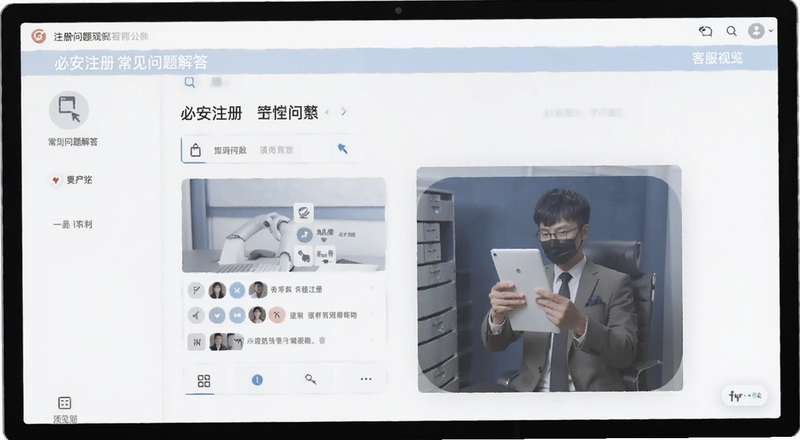Click the red heart icon in left sidebar

(x=55, y=180)
